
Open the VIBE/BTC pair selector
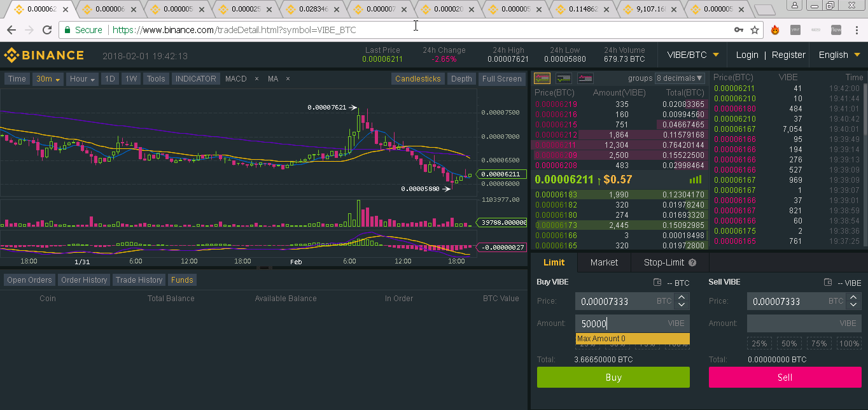point(693,55)
